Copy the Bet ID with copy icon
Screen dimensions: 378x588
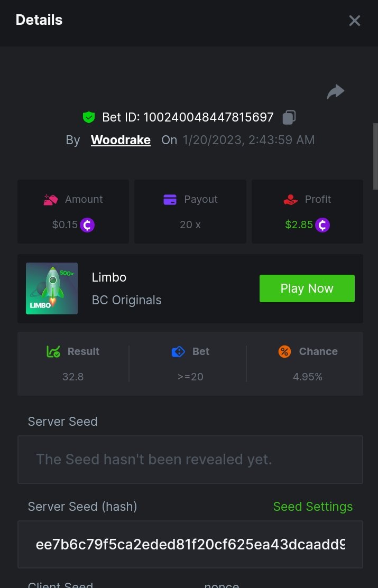(289, 117)
